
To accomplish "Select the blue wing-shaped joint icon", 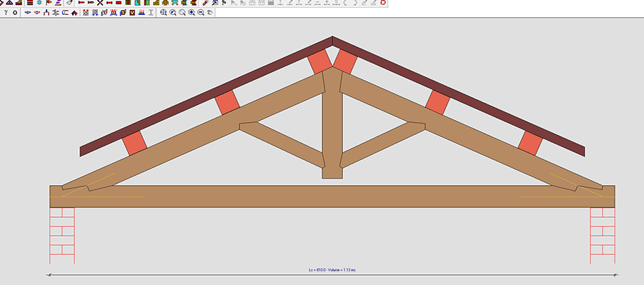I will tap(27, 13).
